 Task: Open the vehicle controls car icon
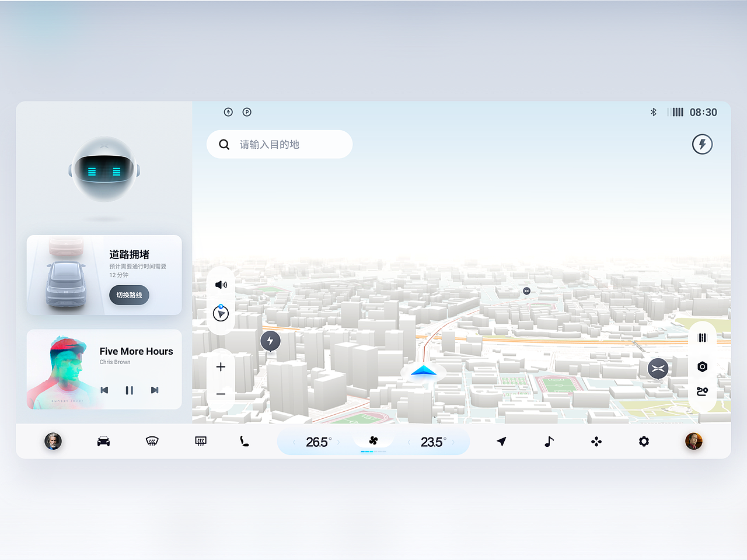(103, 442)
